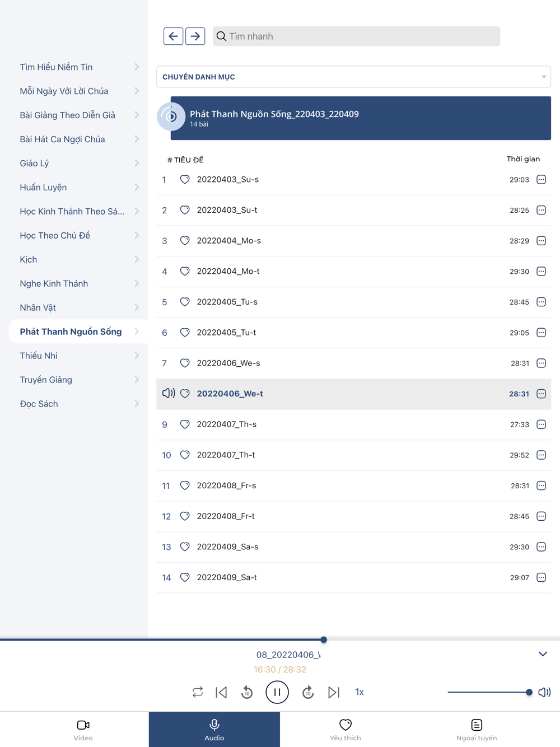Open more options for 20220407_Th-s
Image resolution: width=560 pixels, height=747 pixels.
541,424
